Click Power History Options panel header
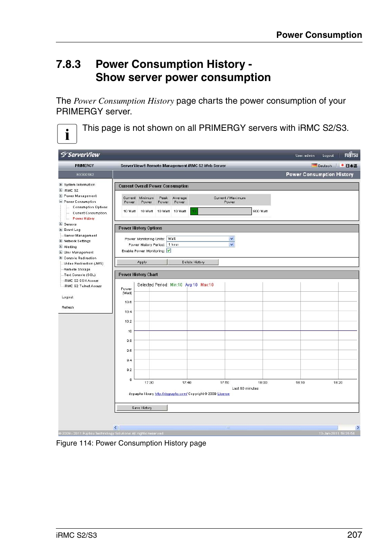The width and height of the screenshot is (392, 555). click(237, 228)
